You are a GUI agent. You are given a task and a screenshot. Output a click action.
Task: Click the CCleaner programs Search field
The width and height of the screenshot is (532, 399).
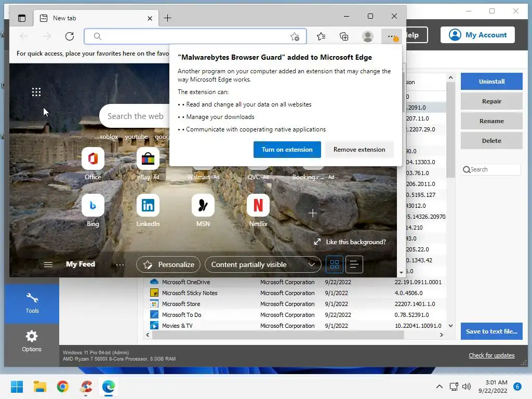tap(491, 169)
